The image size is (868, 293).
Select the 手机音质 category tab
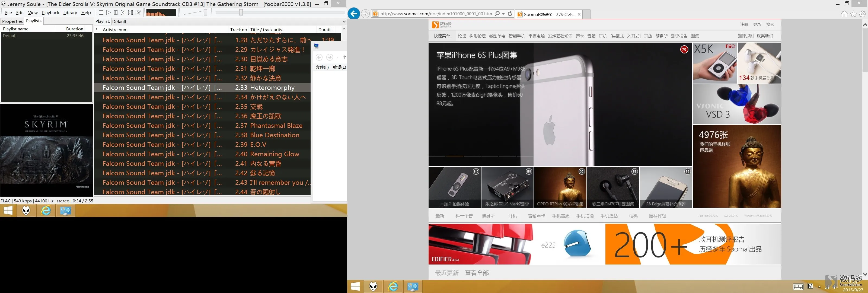point(561,216)
